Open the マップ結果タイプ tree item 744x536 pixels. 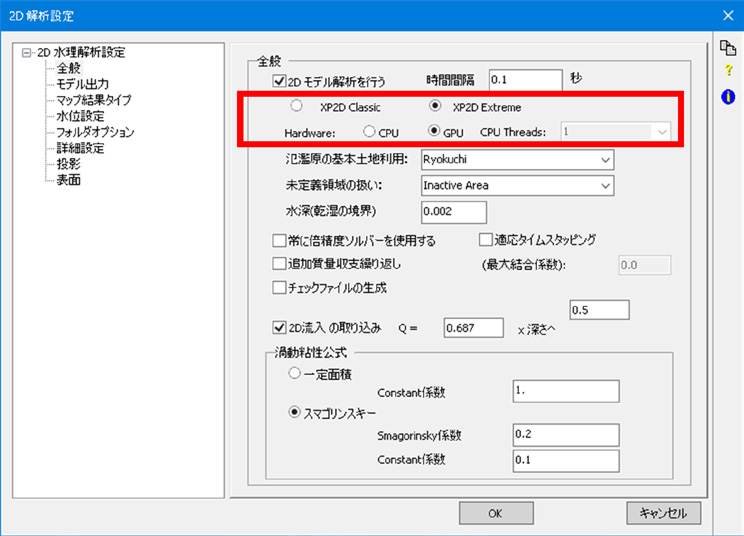pos(93,100)
